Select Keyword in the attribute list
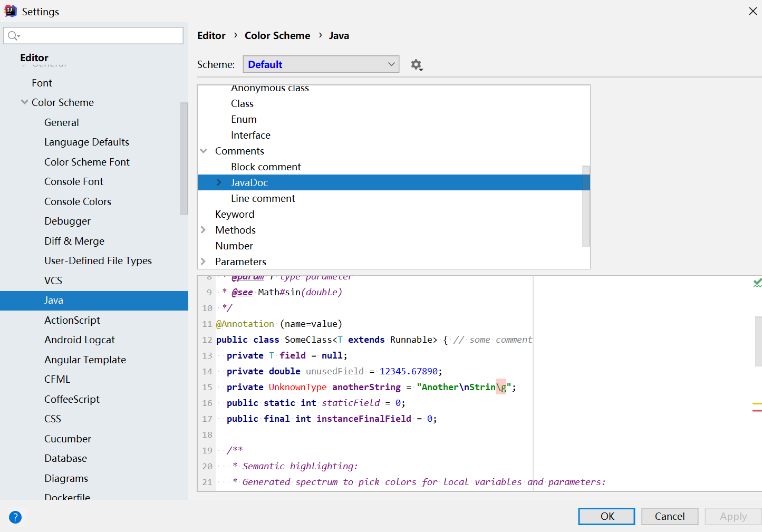 tap(235, 215)
